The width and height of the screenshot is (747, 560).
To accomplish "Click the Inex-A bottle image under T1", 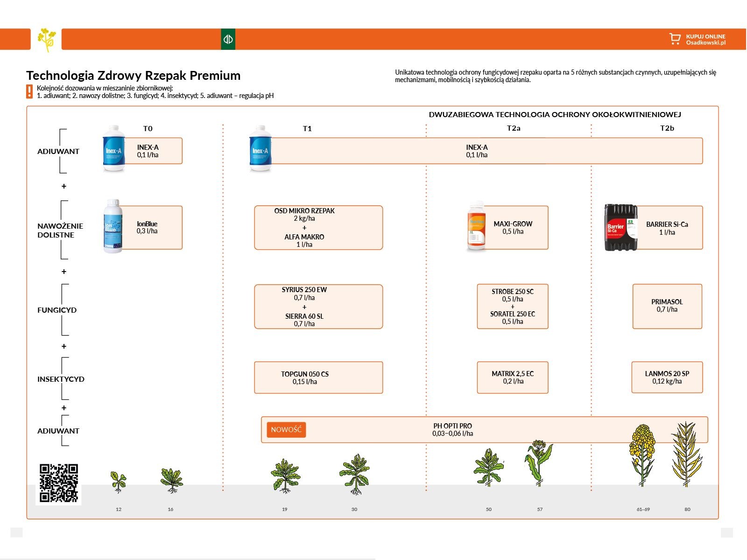I will click(260, 149).
